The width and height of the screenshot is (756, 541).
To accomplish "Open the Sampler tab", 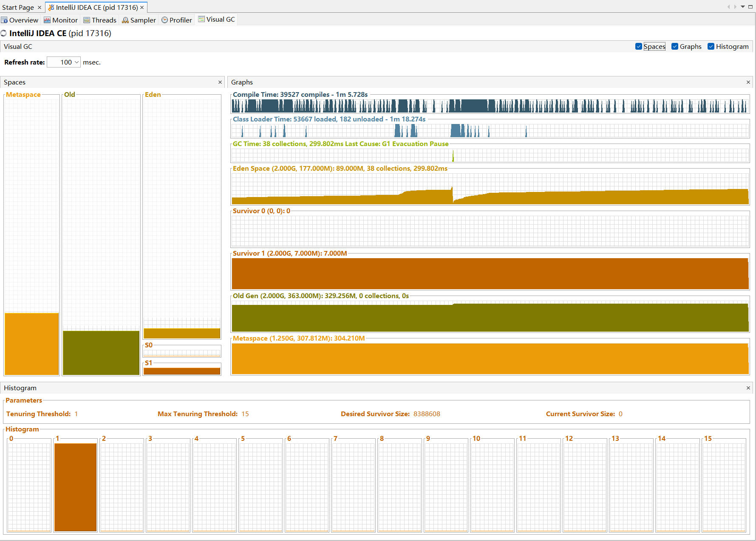I will pos(139,20).
